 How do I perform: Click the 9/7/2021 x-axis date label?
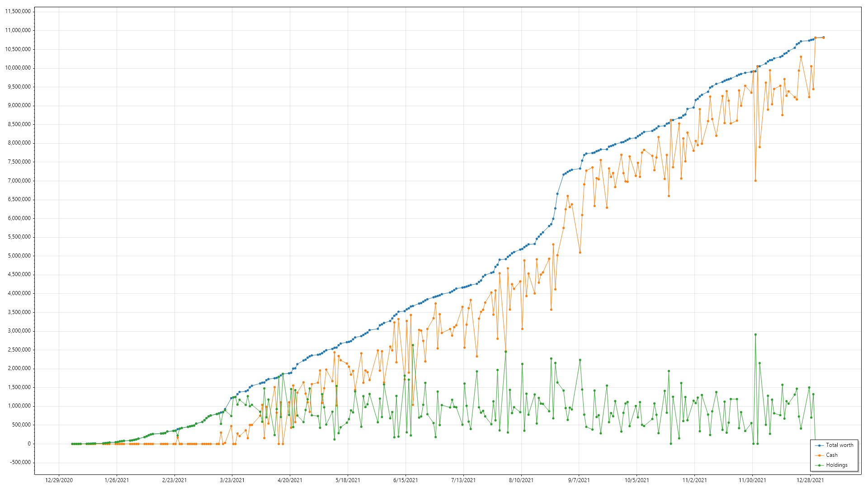tap(579, 480)
